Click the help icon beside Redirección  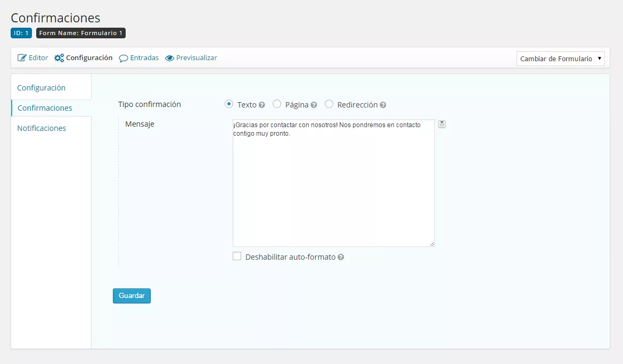383,105
